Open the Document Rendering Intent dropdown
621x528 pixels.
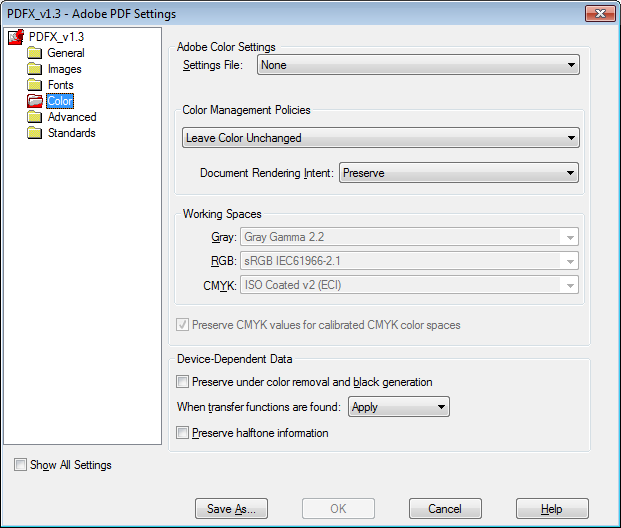[x=459, y=173]
